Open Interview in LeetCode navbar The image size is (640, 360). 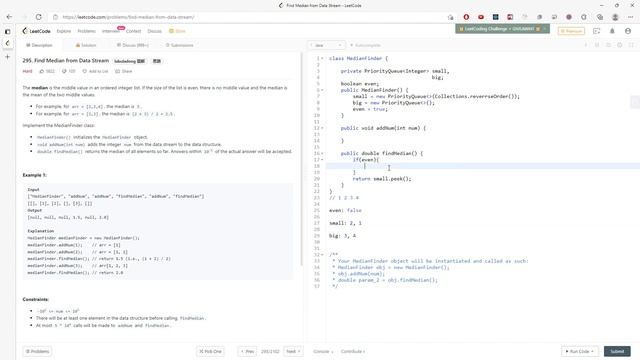click(110, 31)
